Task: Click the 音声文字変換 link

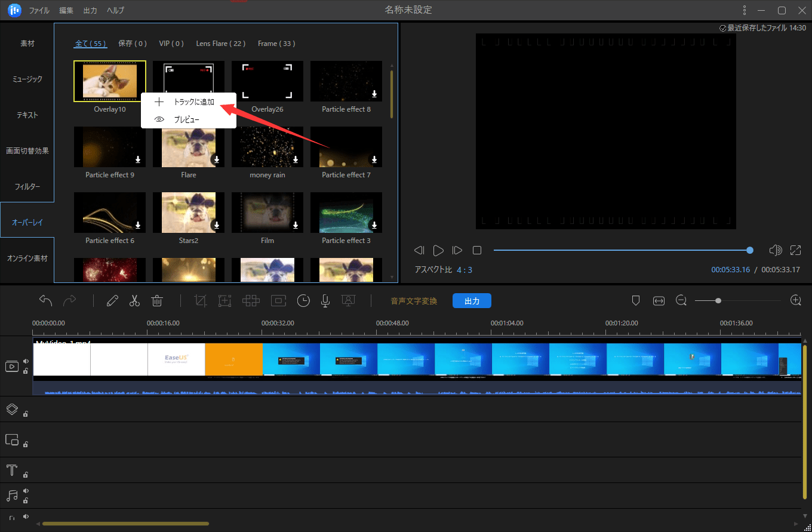Action: (414, 301)
